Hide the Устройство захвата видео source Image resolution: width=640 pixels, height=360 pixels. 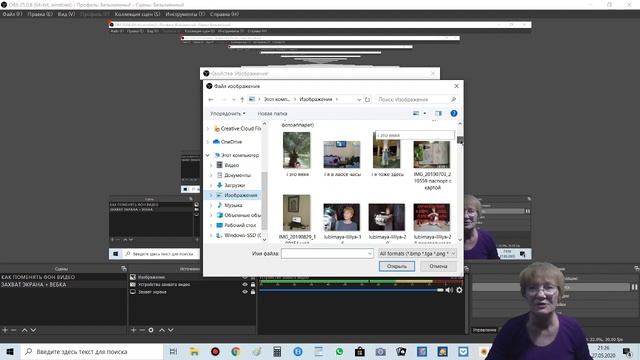pos(245,284)
